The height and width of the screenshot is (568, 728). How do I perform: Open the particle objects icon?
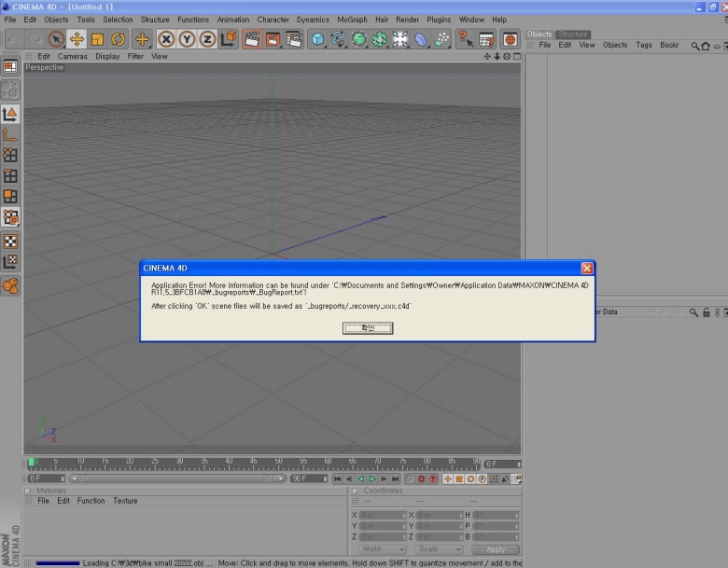click(441, 39)
